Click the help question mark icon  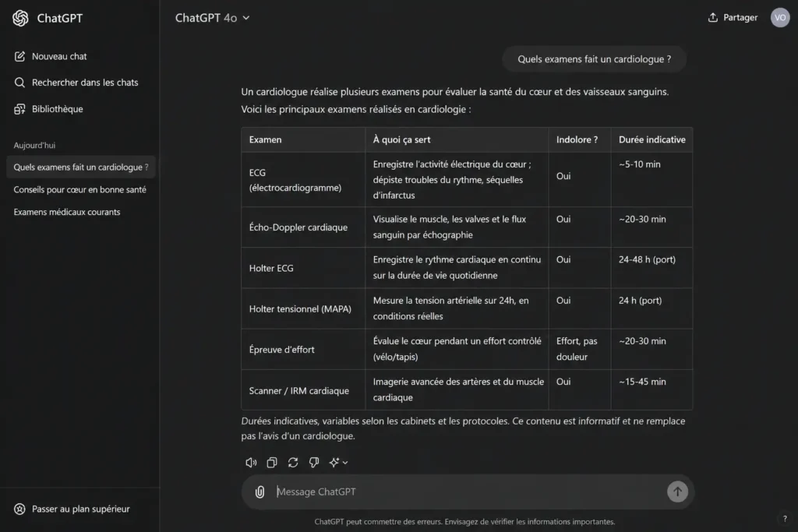tap(785, 519)
